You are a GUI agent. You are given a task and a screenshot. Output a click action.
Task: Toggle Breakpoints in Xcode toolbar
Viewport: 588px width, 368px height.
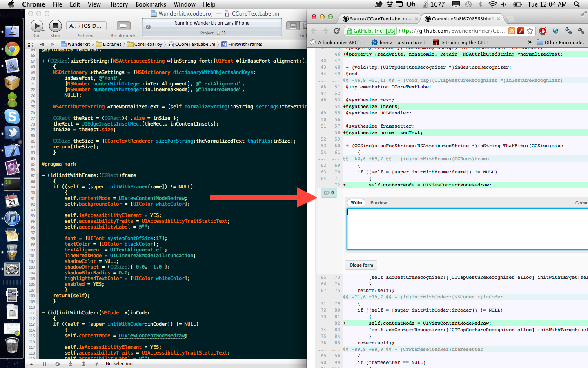click(x=123, y=26)
